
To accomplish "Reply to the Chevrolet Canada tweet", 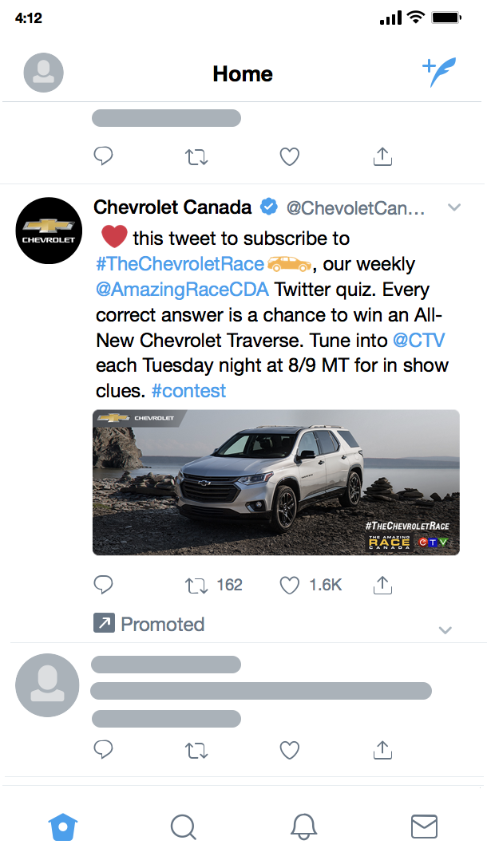I will pos(103,585).
